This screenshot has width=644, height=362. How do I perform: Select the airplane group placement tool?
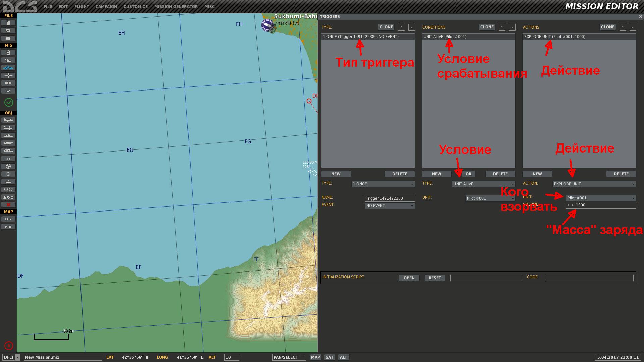tap(8, 120)
